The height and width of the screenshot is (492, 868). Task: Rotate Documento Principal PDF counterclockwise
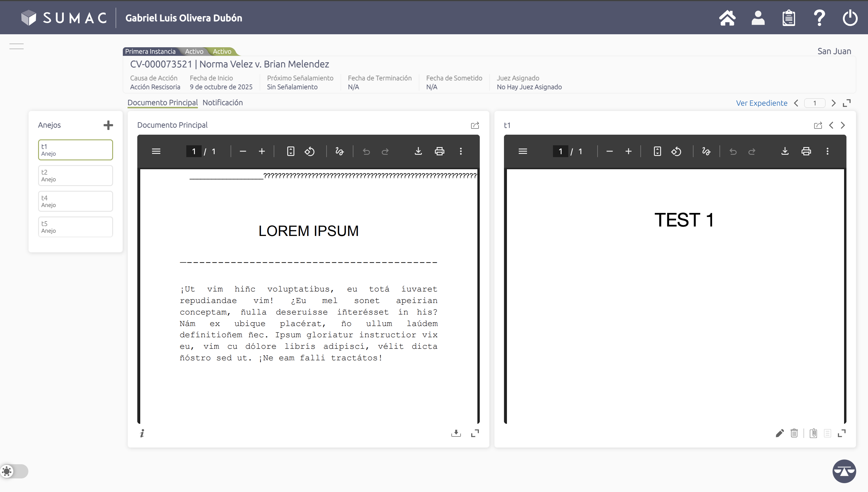click(309, 151)
